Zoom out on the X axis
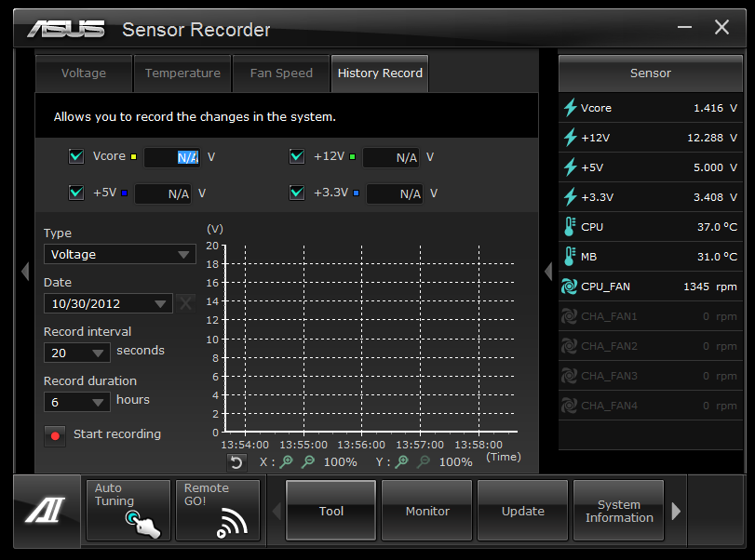755x560 pixels. click(x=308, y=462)
